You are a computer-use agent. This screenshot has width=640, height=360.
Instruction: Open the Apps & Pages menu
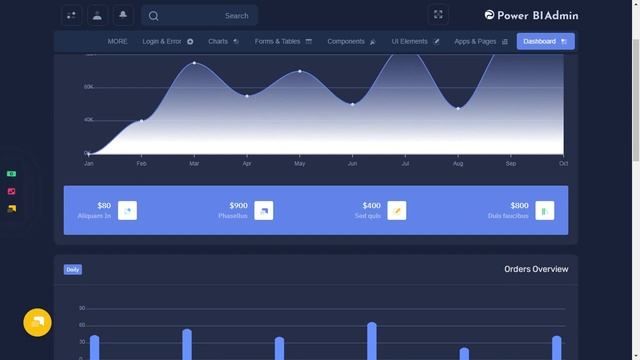point(481,41)
